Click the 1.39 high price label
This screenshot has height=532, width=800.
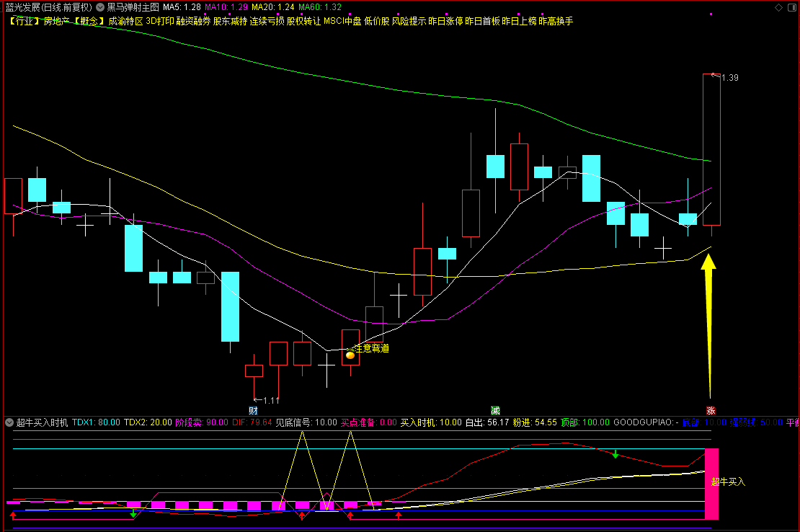(729, 78)
